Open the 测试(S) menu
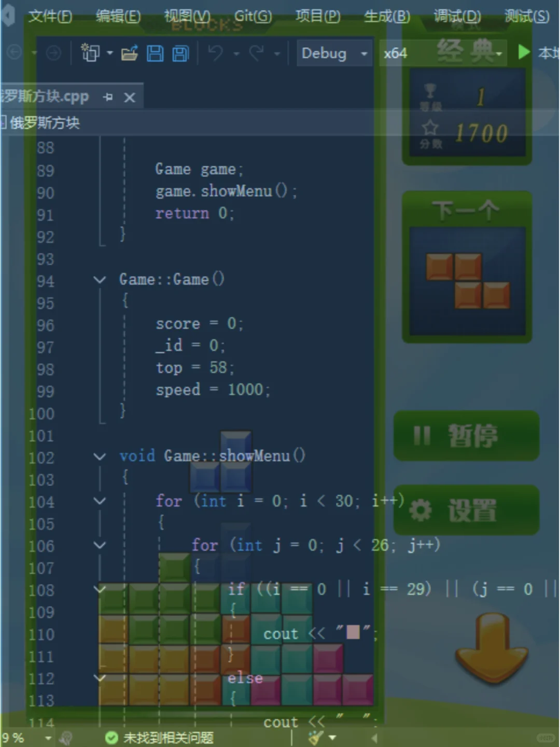The width and height of the screenshot is (560, 747). [527, 17]
